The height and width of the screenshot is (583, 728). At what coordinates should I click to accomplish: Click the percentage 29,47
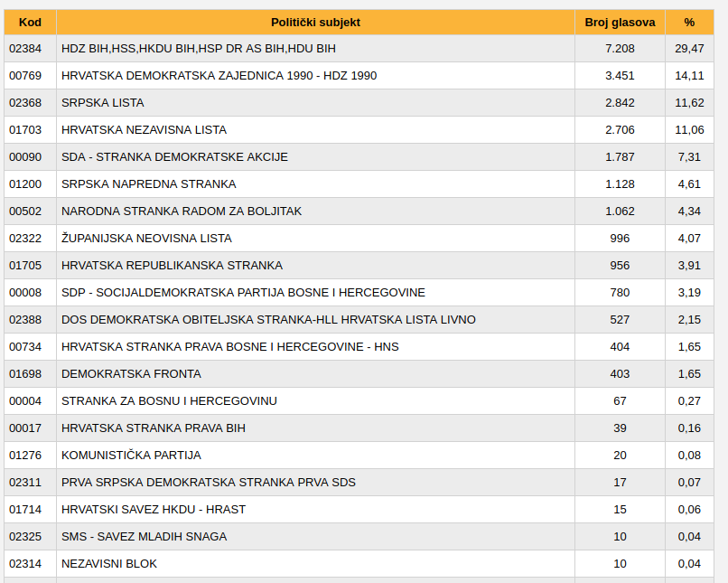pos(689,49)
